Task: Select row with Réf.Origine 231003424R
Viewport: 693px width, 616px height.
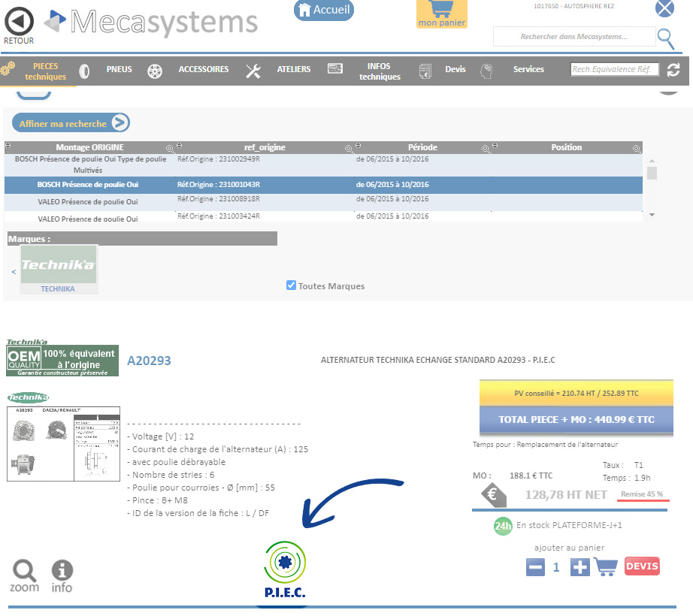Action: tap(323, 216)
